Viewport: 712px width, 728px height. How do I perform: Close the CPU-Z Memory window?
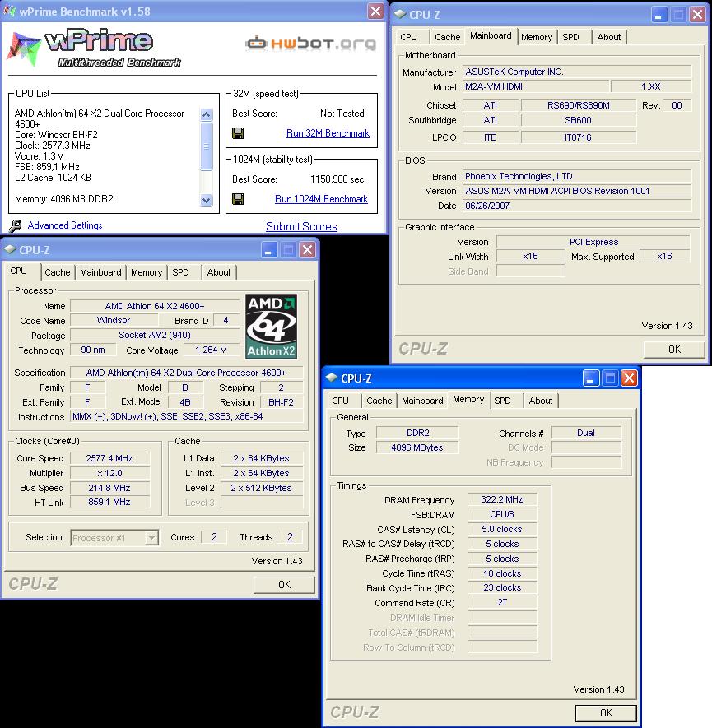(x=629, y=378)
